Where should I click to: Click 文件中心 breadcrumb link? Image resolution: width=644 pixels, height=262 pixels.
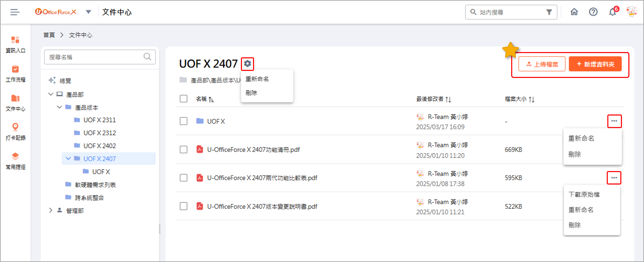click(81, 35)
